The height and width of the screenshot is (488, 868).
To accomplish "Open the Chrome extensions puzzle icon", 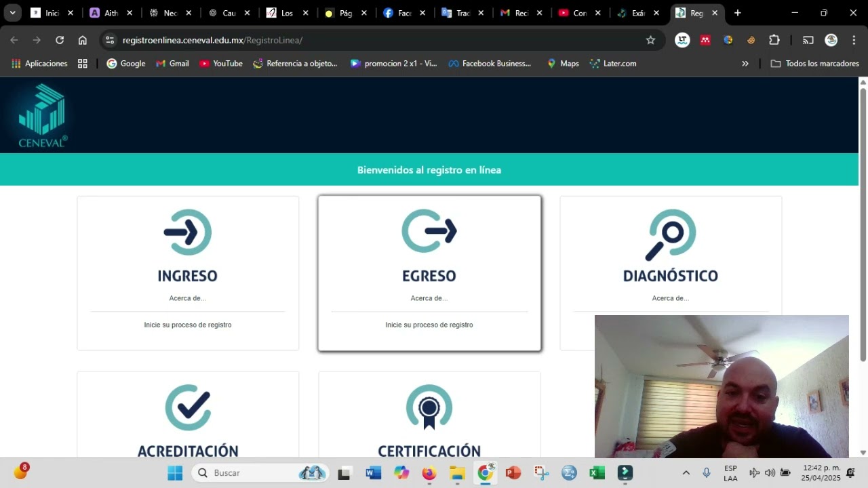I will 774,40.
